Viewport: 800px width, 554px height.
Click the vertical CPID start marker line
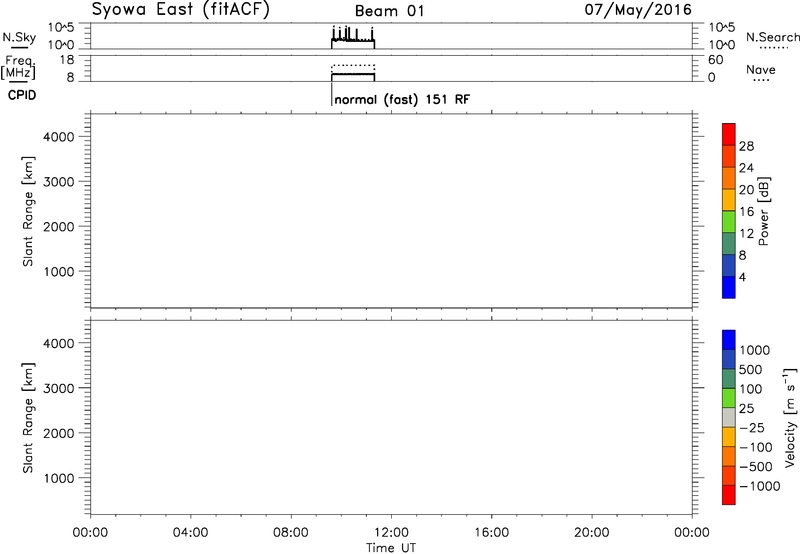332,94
